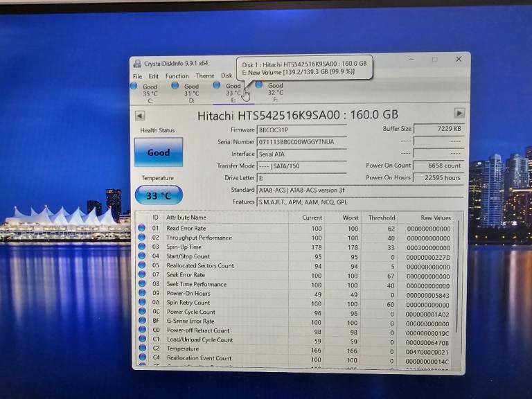Select the C: drive Good 35 °C tab

[x=146, y=93]
